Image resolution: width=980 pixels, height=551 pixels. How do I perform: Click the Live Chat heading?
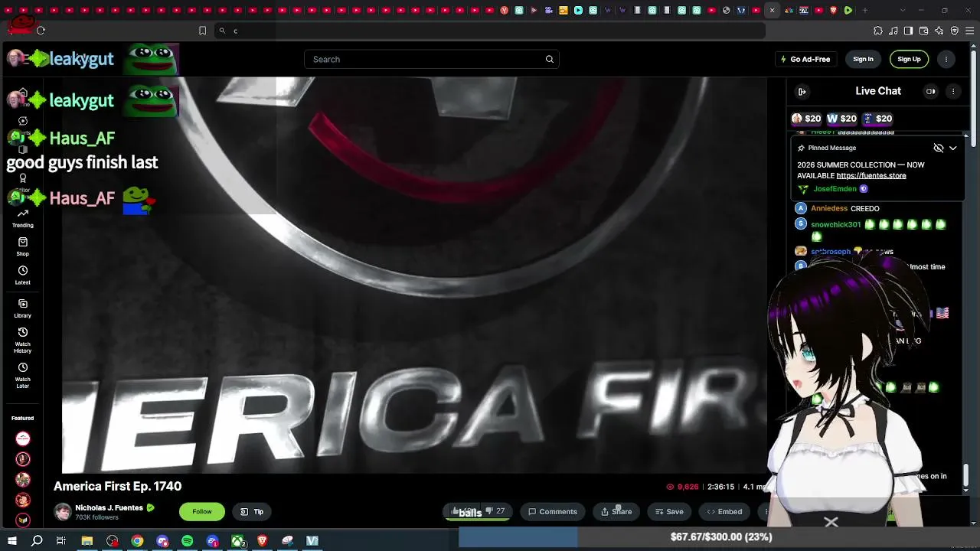(878, 91)
